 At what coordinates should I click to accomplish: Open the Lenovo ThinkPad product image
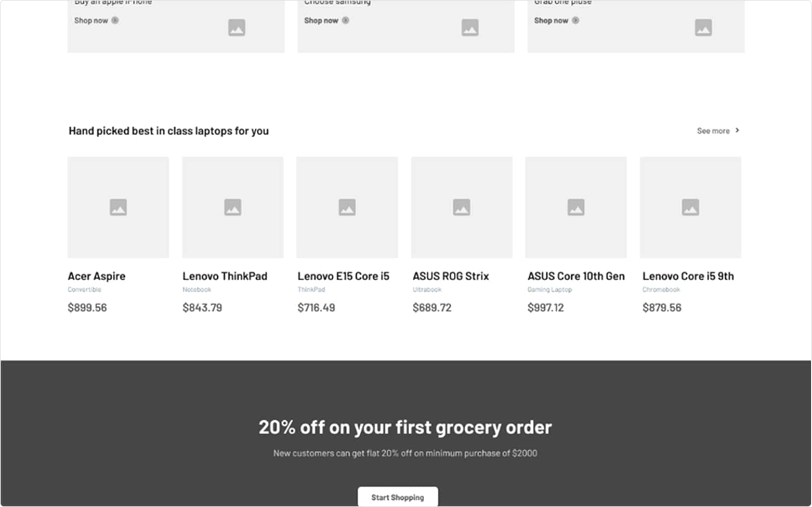(x=232, y=207)
